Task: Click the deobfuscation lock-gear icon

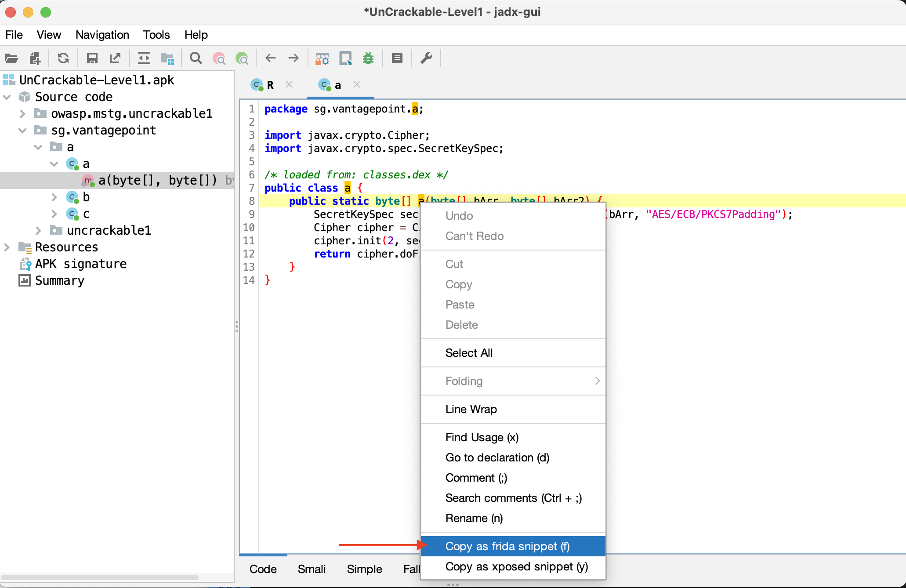Action: [322, 58]
